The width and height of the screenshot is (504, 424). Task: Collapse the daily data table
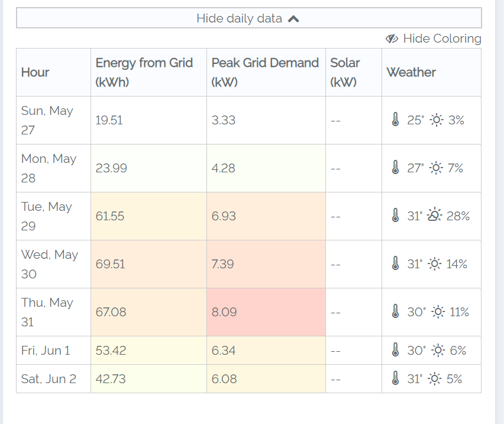(248, 18)
